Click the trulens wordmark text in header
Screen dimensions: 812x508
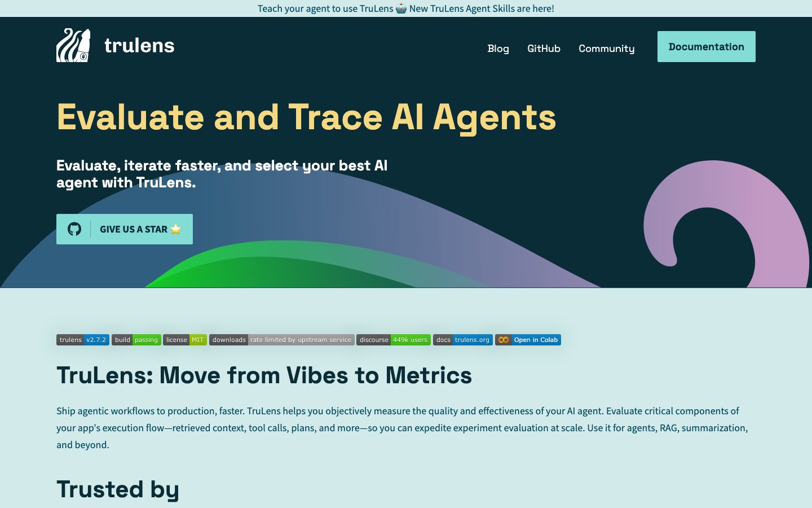[x=139, y=46]
